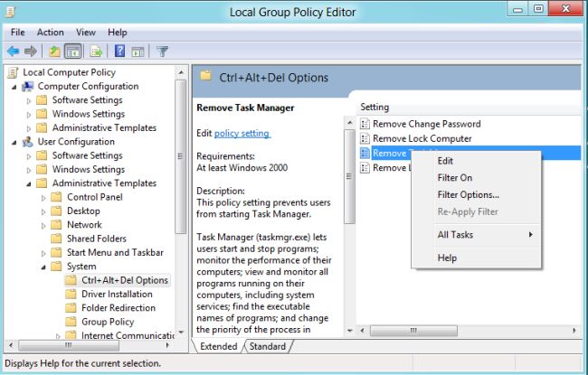Expand Software Settings under Computer Configuration
588x375 pixels.
tap(29, 101)
